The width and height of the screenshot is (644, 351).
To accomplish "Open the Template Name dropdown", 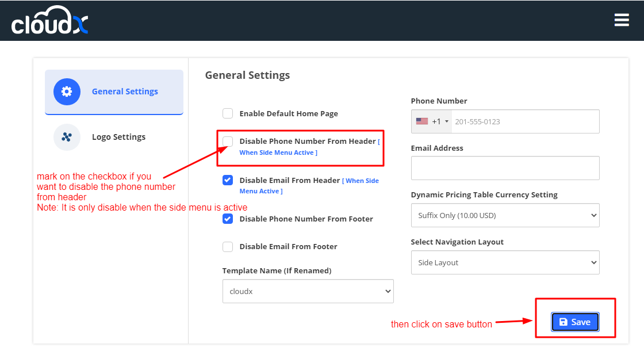I will 308,291.
